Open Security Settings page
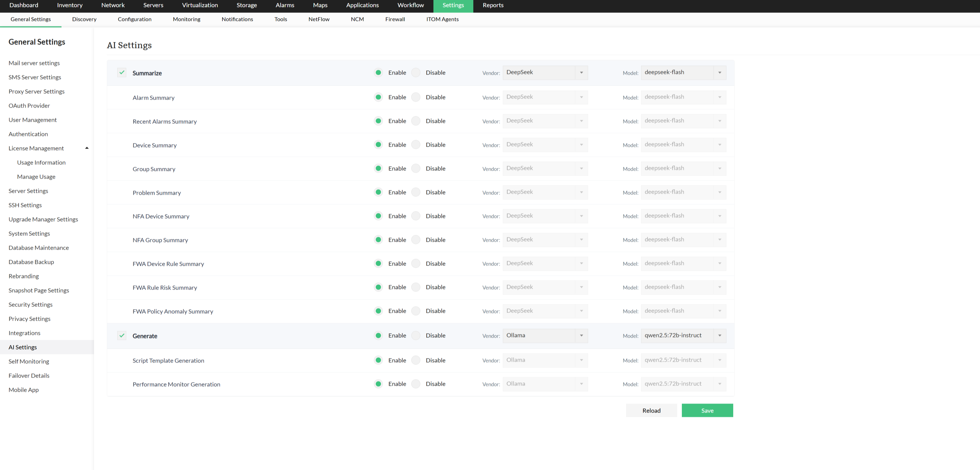 tap(30, 305)
